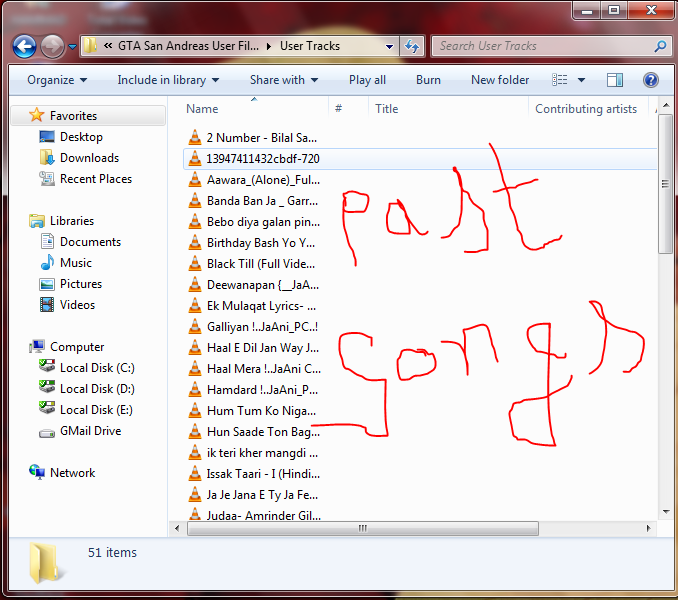
Task: Open the Organize menu
Action: tap(57, 80)
